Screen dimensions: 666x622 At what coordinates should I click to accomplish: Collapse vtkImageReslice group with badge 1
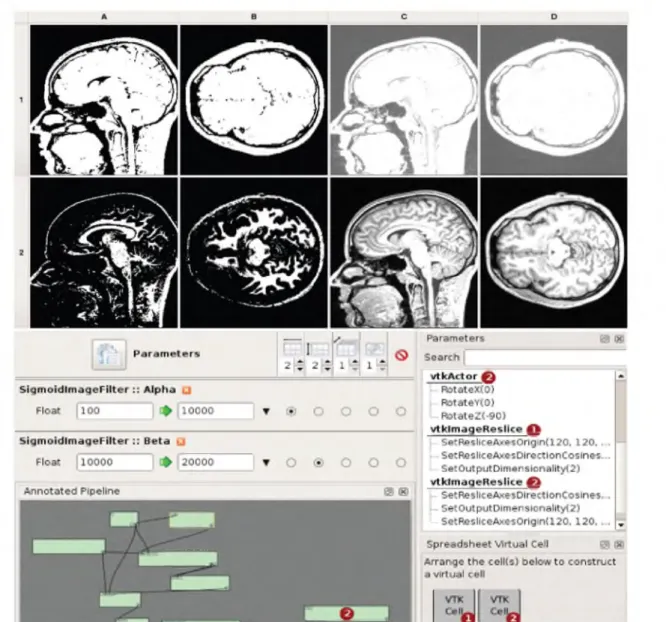[476, 429]
